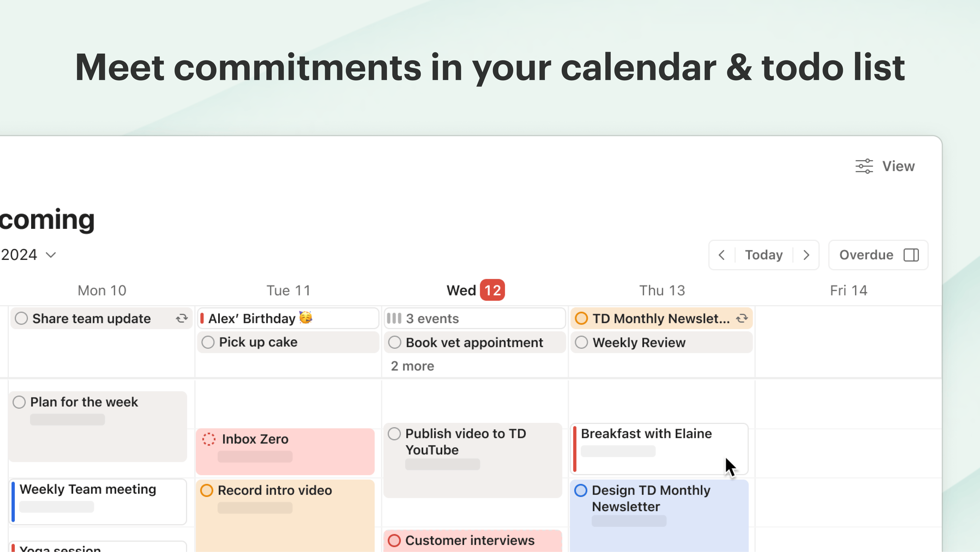Select the Thu 13 day header
Screen dimensions: 980x552
click(x=662, y=291)
